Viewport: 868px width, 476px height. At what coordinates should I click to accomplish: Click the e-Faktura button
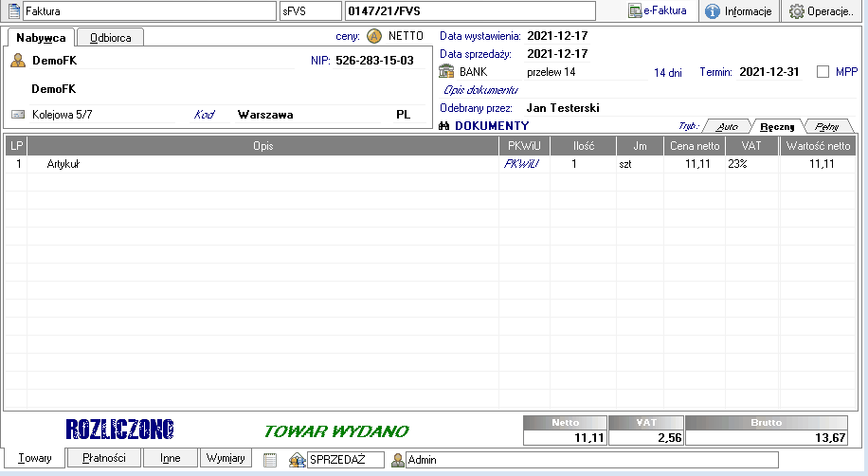(658, 11)
